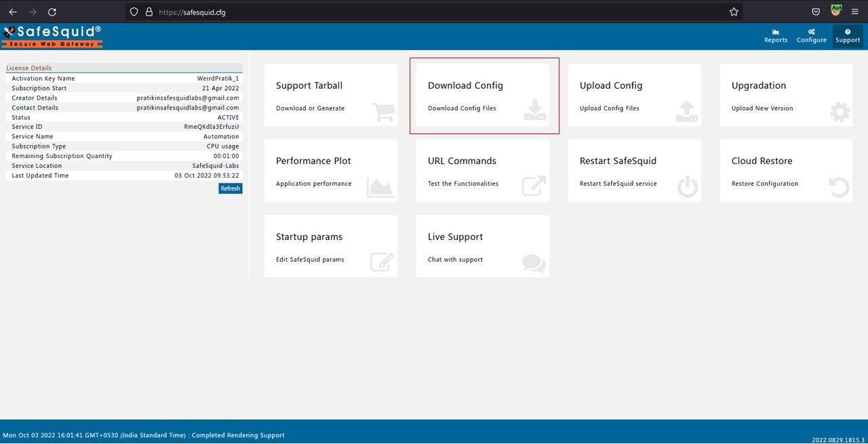The height and width of the screenshot is (444, 868).
Task: Open the browser extension icon with badge
Action: point(836,11)
